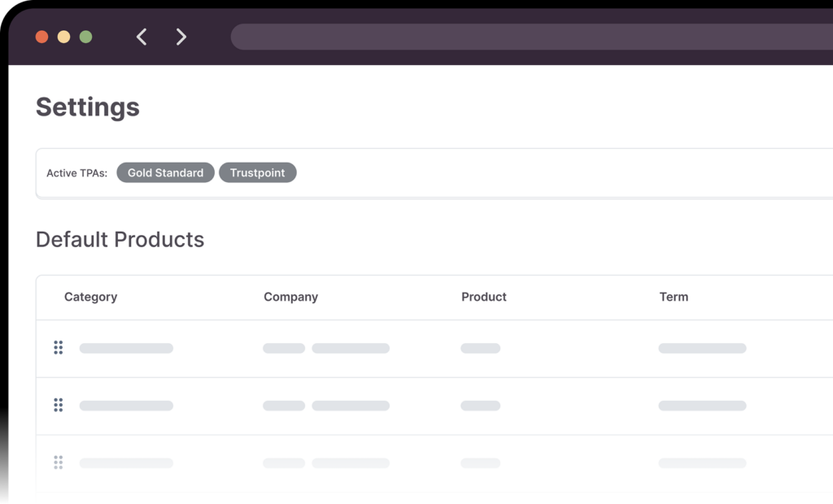Click the first row's Term cell
The height and width of the screenshot is (504, 833).
(x=702, y=348)
